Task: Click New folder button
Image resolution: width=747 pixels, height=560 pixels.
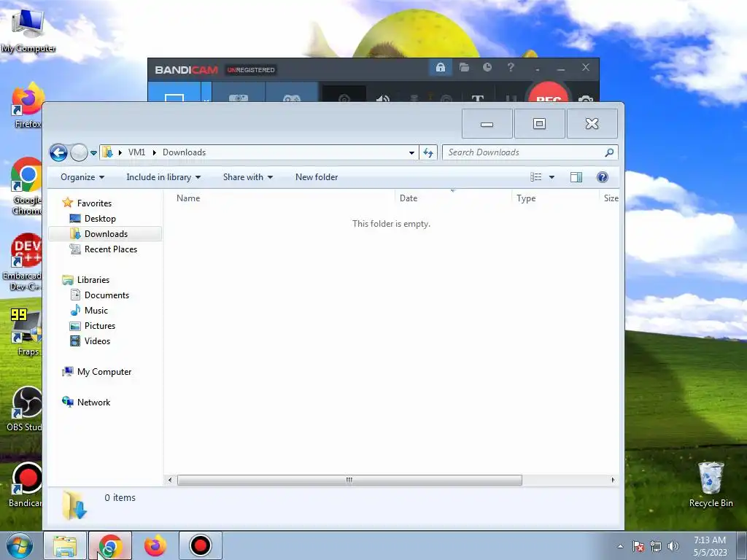Action: pyautogui.click(x=317, y=177)
